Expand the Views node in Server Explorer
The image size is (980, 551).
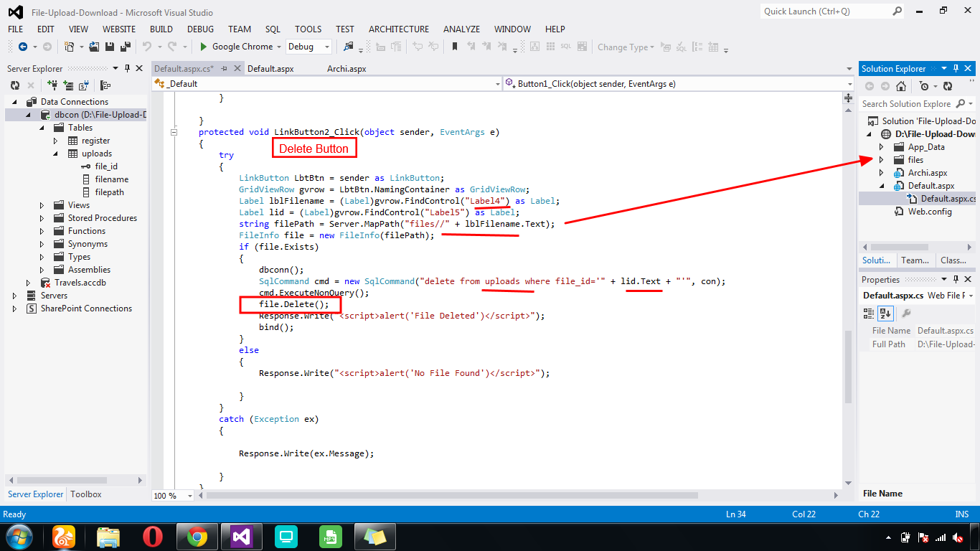coord(42,205)
